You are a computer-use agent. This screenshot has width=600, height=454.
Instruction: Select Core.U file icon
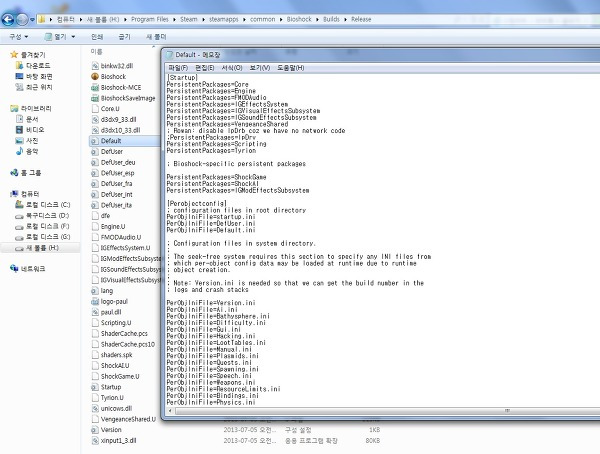[95, 109]
